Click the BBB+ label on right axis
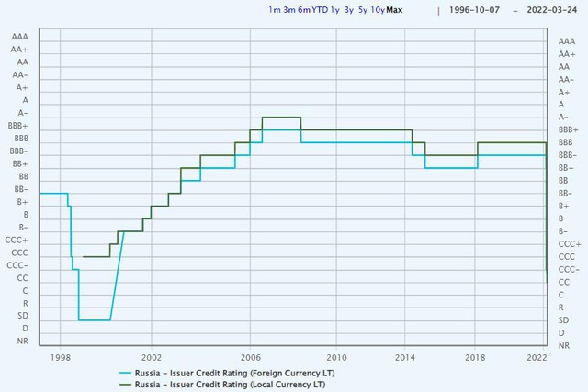The height and width of the screenshot is (392, 588). click(568, 129)
